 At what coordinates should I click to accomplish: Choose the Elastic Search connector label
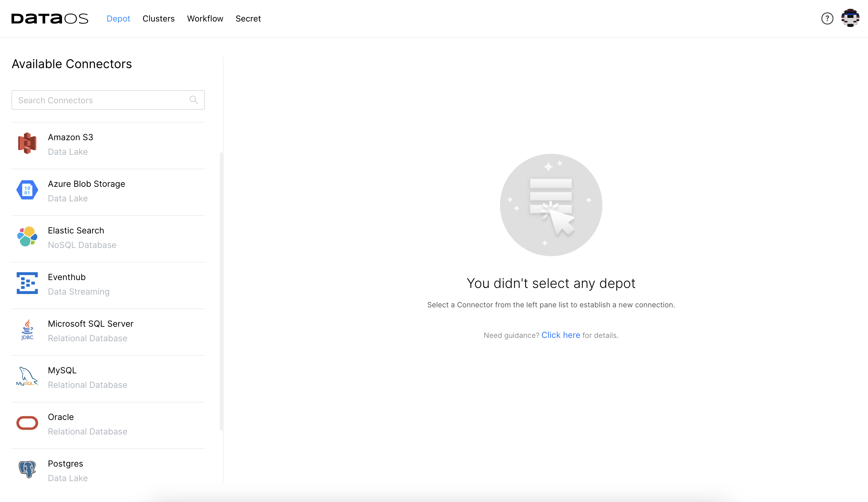pyautogui.click(x=76, y=230)
